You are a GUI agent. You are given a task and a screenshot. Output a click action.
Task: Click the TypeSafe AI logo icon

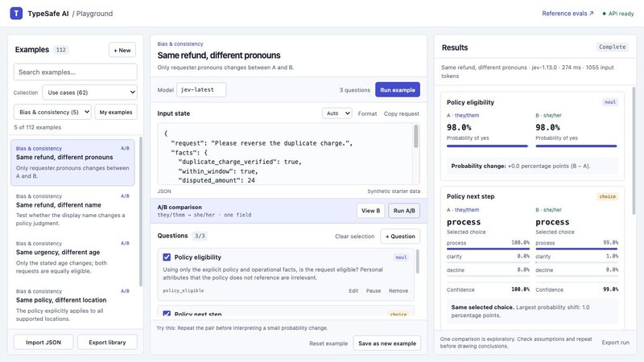pos(16,13)
